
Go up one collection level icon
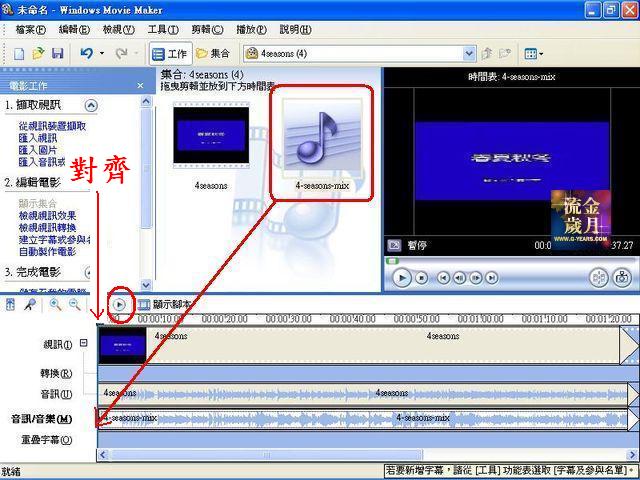(x=487, y=53)
